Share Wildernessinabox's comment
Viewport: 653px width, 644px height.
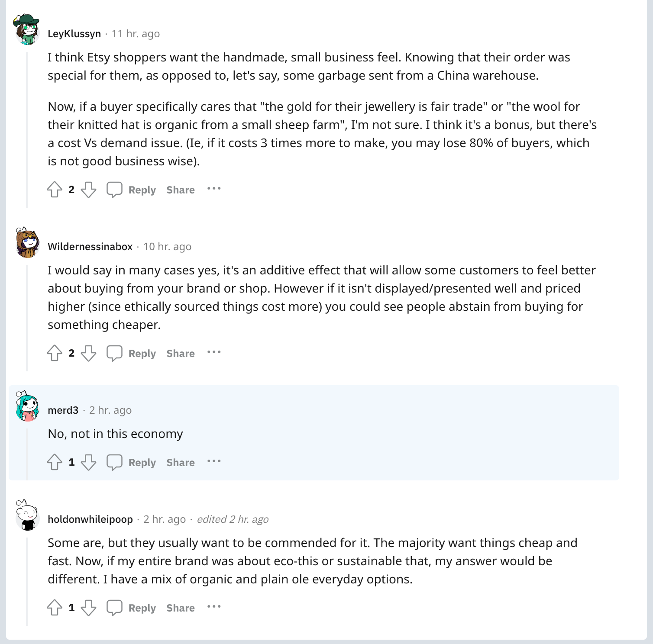(x=181, y=354)
